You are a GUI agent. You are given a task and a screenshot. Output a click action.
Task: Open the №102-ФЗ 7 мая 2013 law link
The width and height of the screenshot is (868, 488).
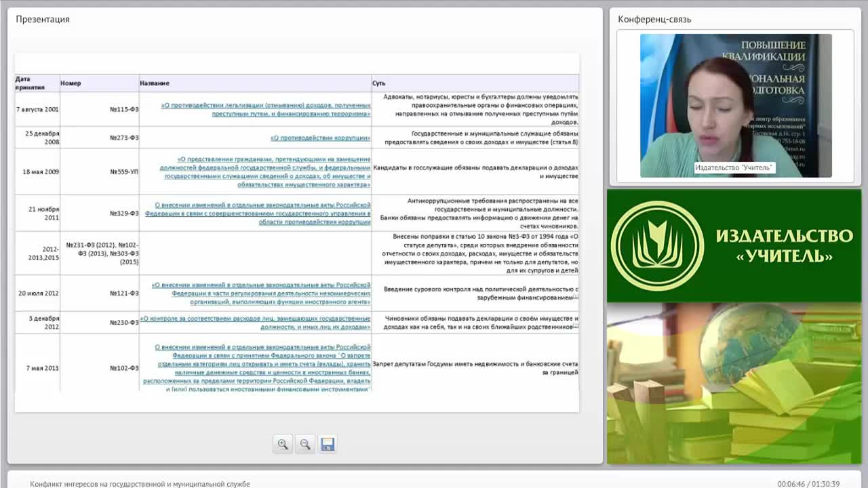[x=256, y=368]
